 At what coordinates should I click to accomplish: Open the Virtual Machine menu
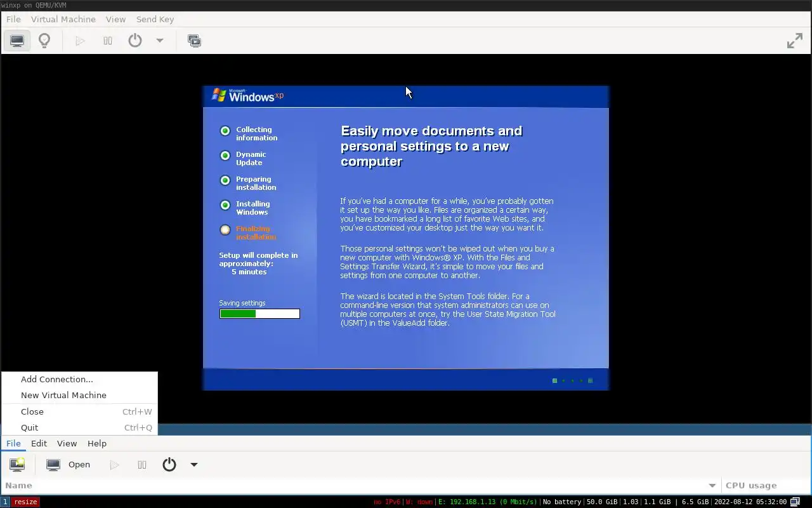point(63,19)
